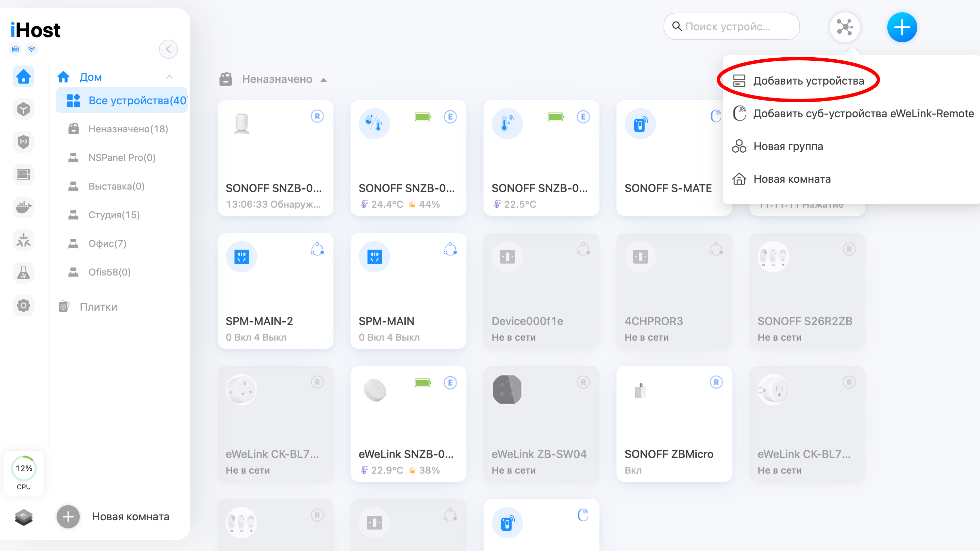This screenshot has height=551, width=980.
Task: Click the layered stack icon at sidebar bottom
Action: coord(24,517)
